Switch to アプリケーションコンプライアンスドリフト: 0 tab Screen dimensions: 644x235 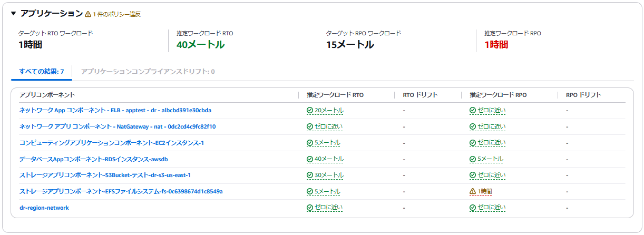point(148,71)
